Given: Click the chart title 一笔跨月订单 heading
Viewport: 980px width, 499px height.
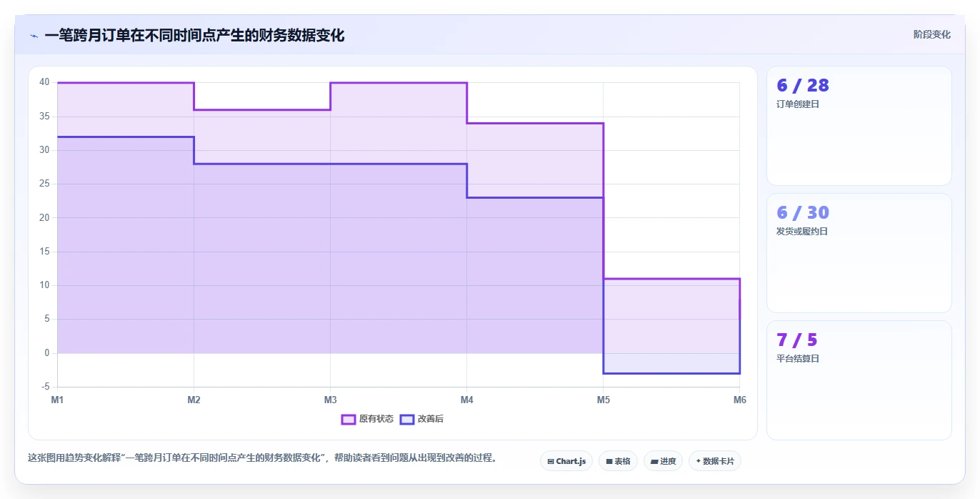Looking at the screenshot, I should [x=194, y=36].
